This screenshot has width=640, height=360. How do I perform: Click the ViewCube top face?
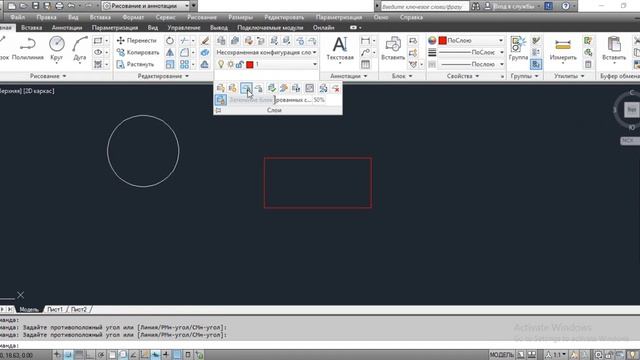tap(631, 110)
